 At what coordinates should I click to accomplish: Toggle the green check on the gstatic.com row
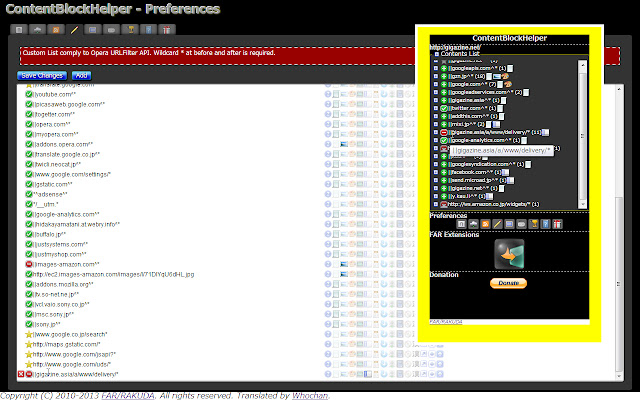(29, 184)
